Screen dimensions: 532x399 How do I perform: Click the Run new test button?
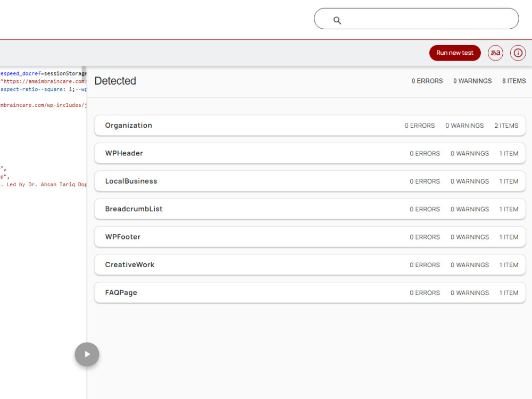click(455, 53)
